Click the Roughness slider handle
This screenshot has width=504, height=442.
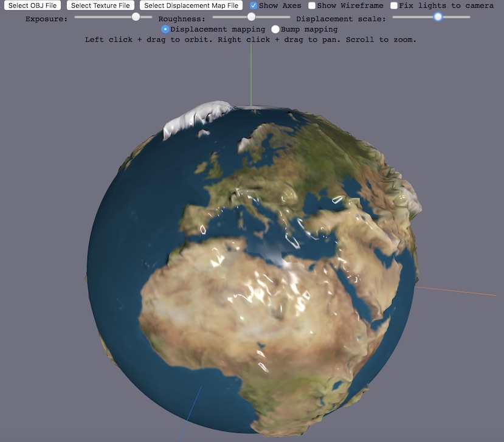tap(251, 16)
